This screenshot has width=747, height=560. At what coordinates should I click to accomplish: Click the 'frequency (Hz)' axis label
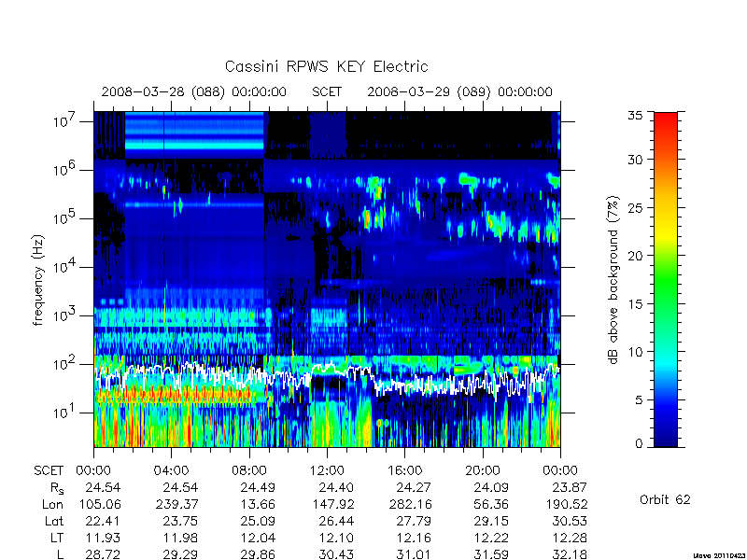tap(38, 280)
